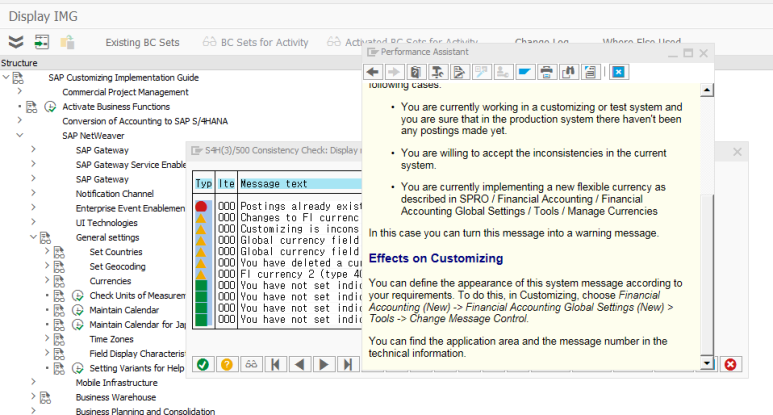Click the orange question mark Help button

click(x=227, y=364)
